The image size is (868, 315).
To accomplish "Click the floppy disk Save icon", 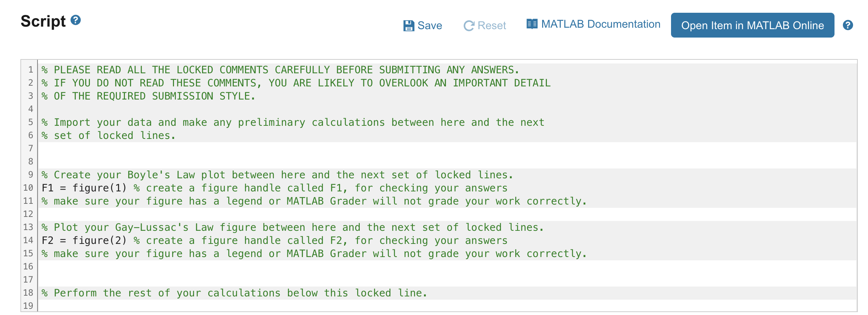I will pyautogui.click(x=409, y=26).
